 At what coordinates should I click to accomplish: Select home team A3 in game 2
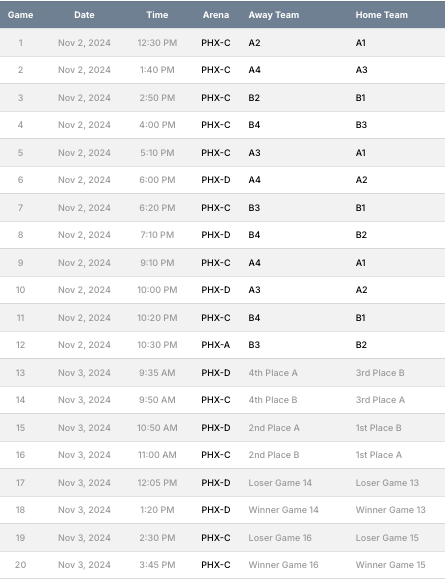pos(361,70)
